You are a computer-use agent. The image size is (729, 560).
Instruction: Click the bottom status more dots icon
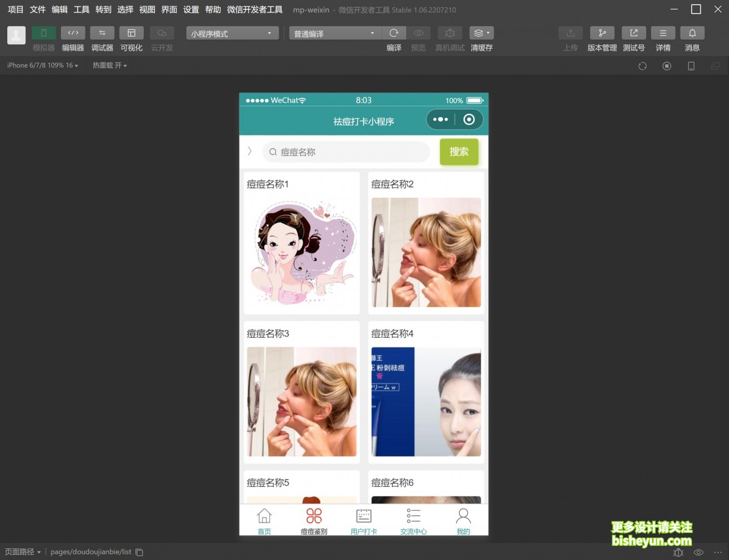click(x=718, y=552)
